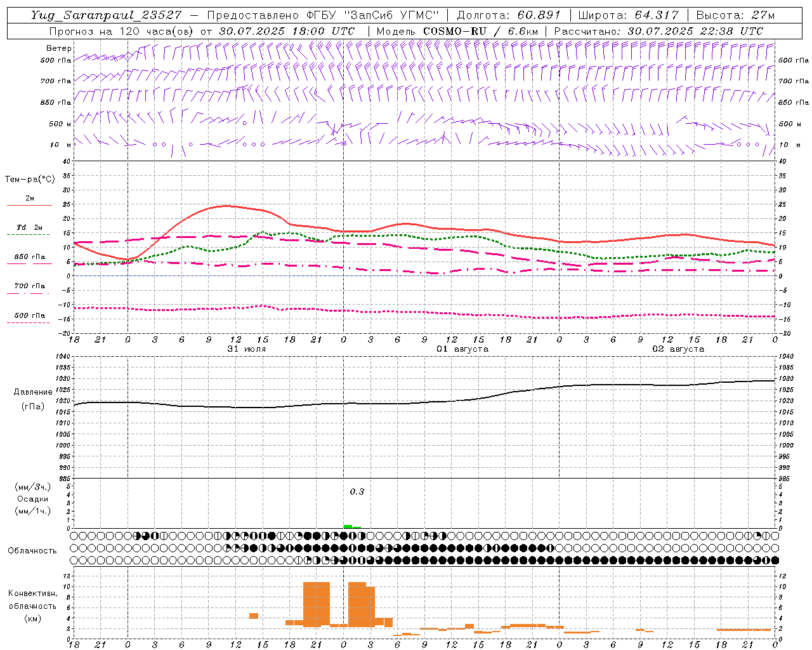Click the '0.3' precipitation value annotation

coord(357,492)
